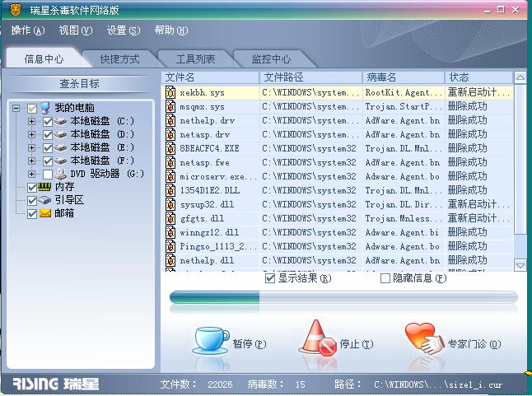Click the virus file icon beside xekbh.sys

coord(170,92)
